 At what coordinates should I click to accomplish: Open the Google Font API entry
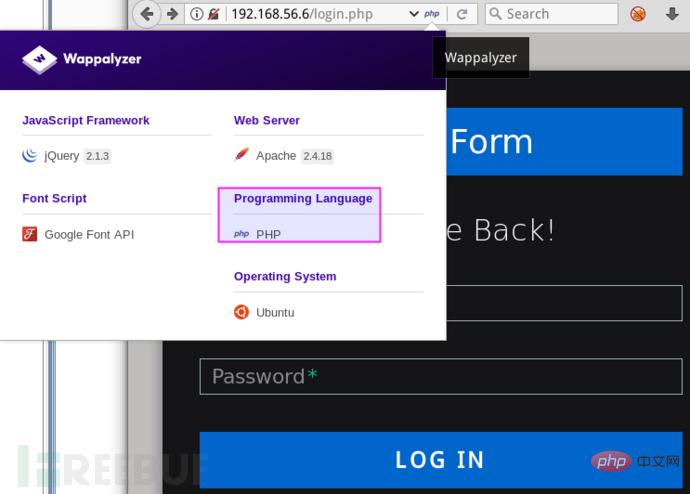89,234
